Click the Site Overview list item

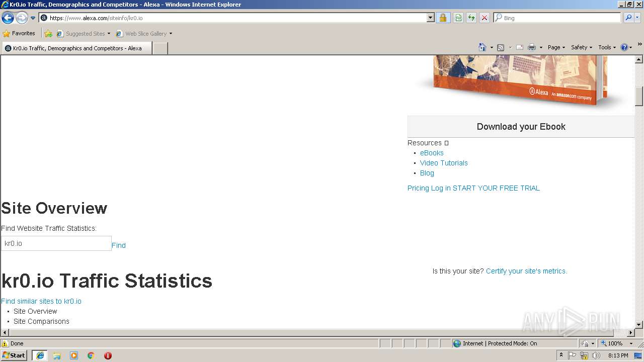pos(35,311)
